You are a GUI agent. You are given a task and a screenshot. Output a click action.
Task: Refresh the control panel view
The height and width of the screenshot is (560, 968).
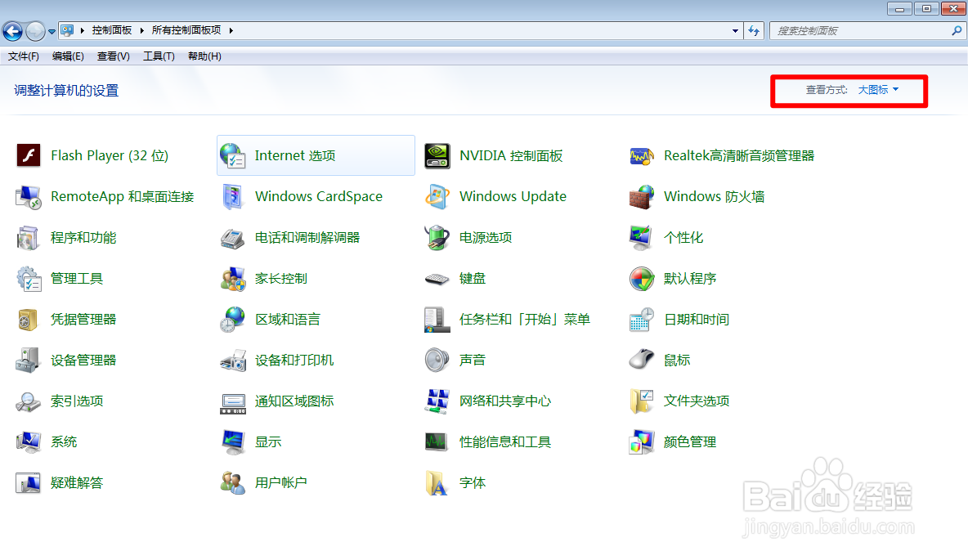754,30
